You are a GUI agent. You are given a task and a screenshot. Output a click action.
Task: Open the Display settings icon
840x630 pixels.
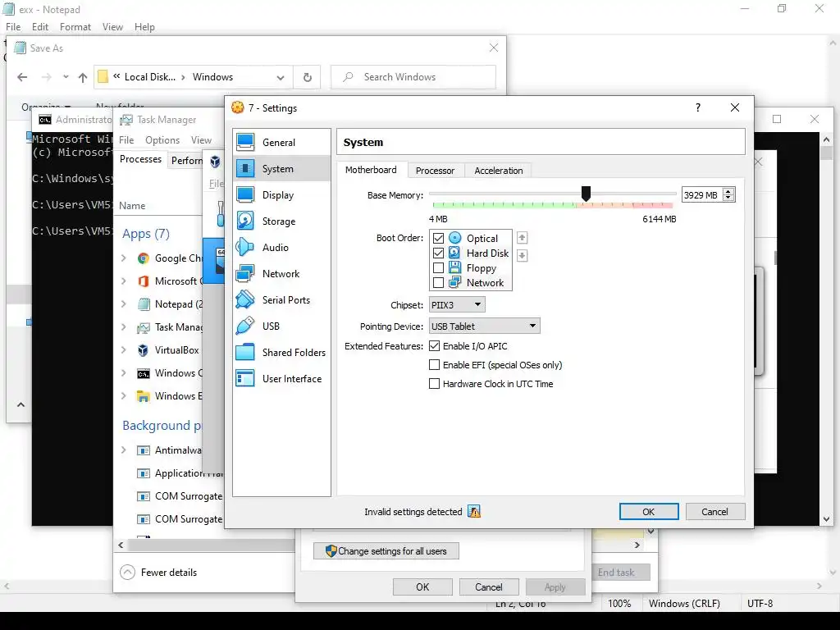coord(245,195)
